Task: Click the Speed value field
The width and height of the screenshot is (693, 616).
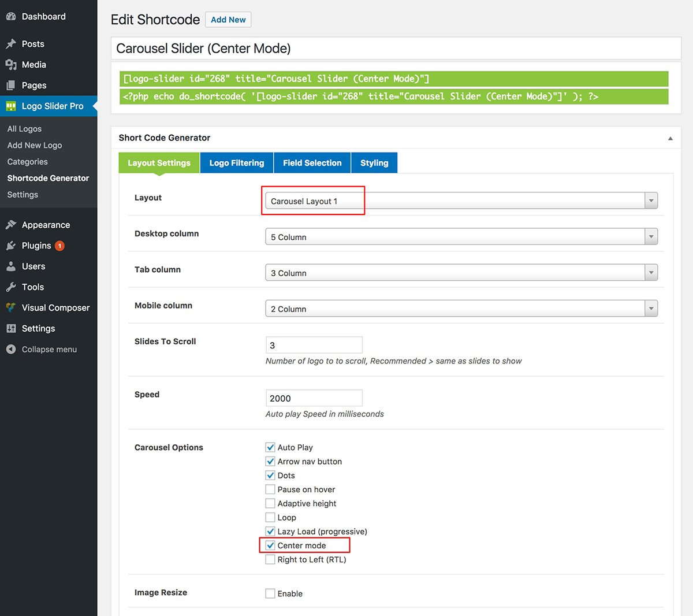Action: click(x=314, y=398)
